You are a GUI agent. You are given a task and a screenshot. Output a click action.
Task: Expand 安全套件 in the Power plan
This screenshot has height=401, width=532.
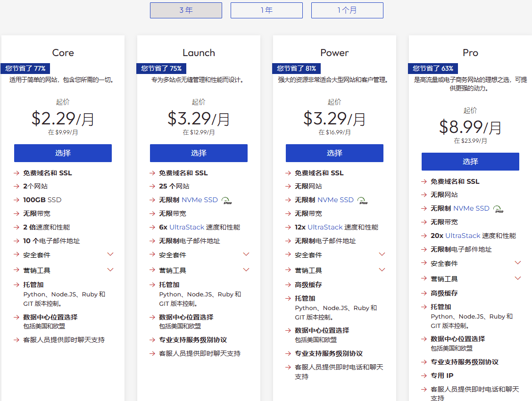coord(382,254)
